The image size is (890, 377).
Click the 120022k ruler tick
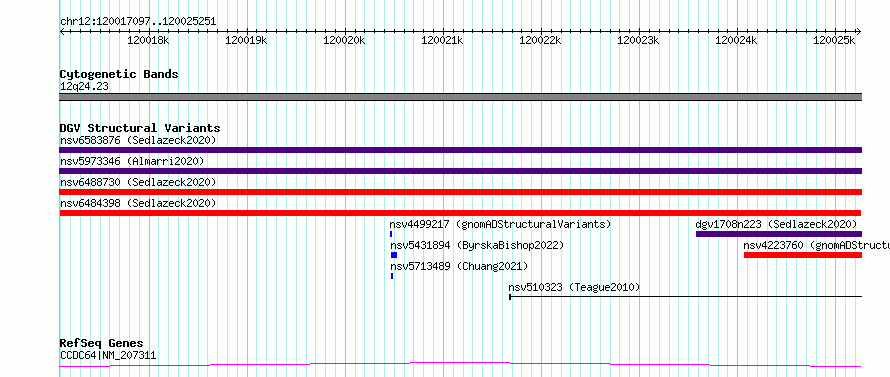tap(541, 40)
